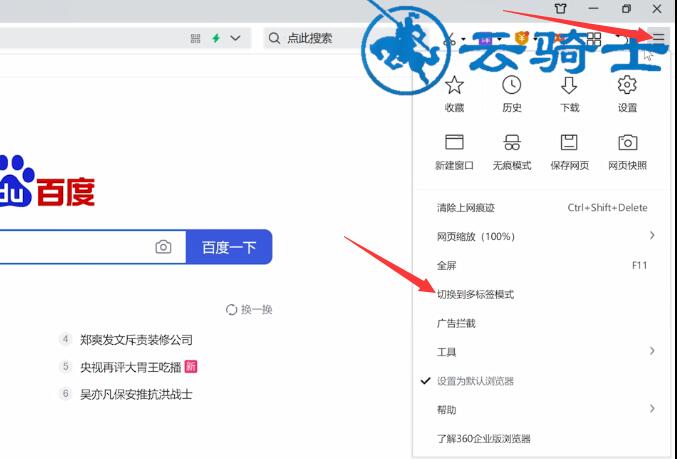Expand the address bar dropdown chevron
This screenshot has height=459, width=677.
click(235, 38)
